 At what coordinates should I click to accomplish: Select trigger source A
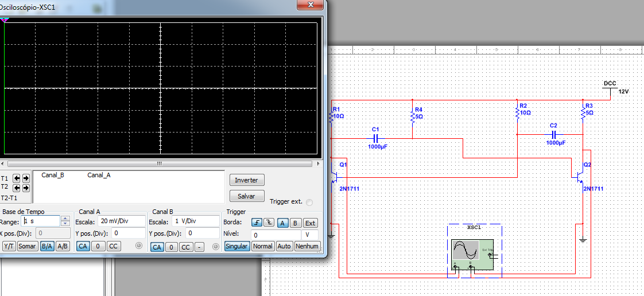click(x=282, y=223)
